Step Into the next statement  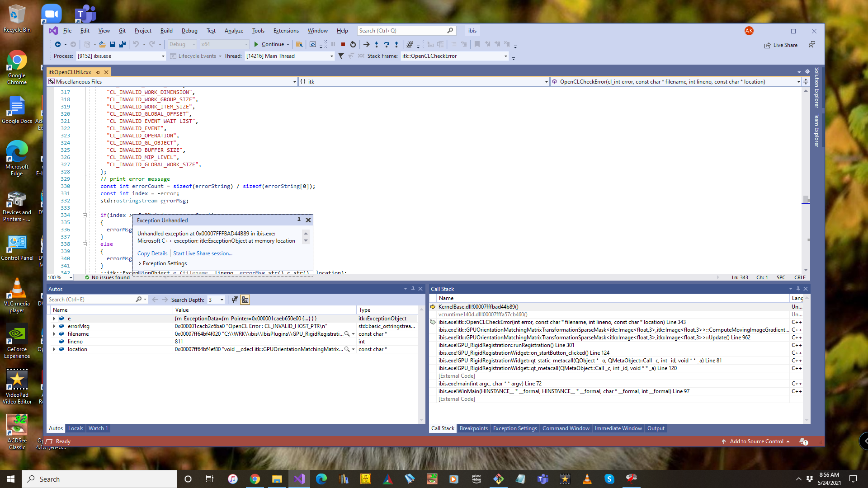click(x=377, y=44)
